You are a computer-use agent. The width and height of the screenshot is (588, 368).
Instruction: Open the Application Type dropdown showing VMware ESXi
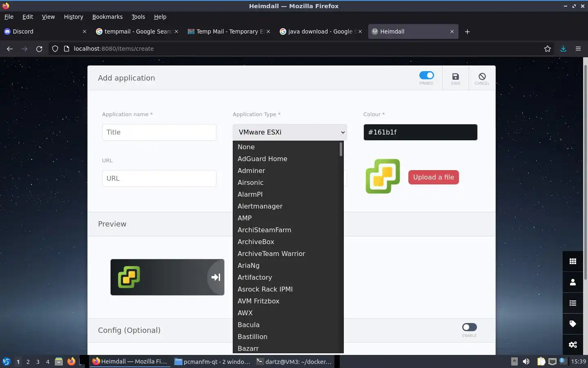290,132
